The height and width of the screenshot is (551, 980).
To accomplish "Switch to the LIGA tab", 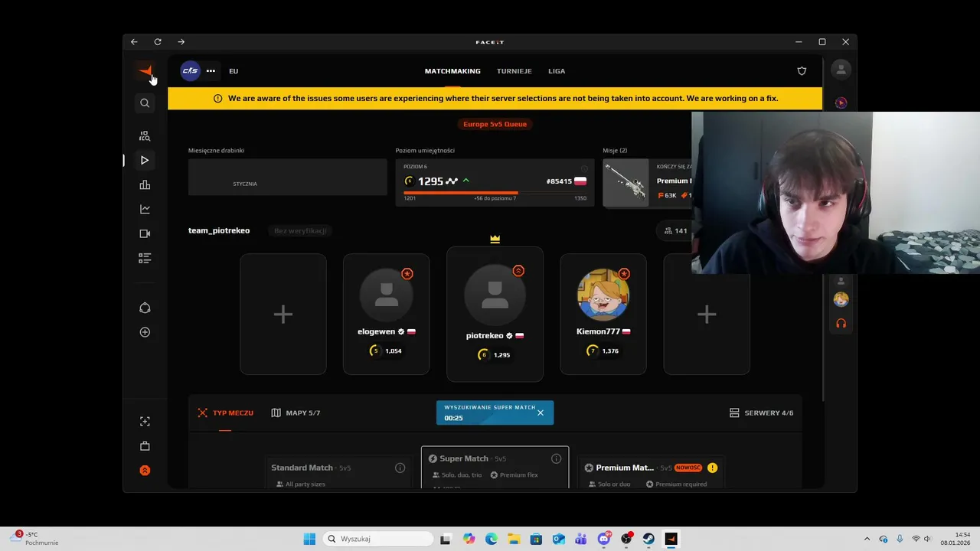I will pos(557,71).
